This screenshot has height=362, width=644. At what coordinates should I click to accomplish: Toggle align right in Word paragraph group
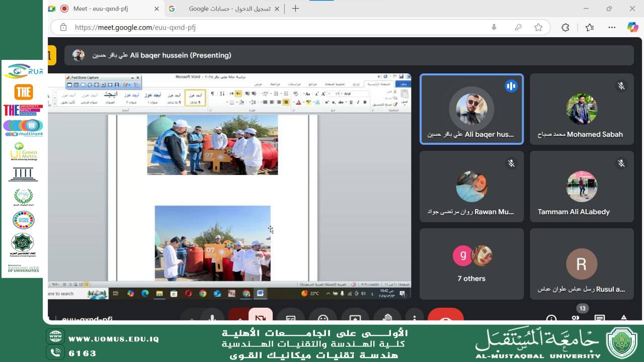pos(286,103)
